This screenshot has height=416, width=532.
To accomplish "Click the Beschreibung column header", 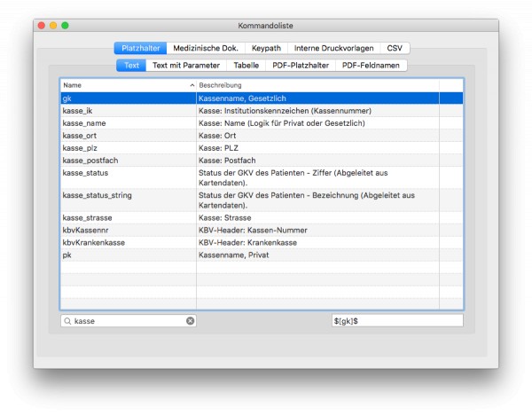I will [x=317, y=85].
